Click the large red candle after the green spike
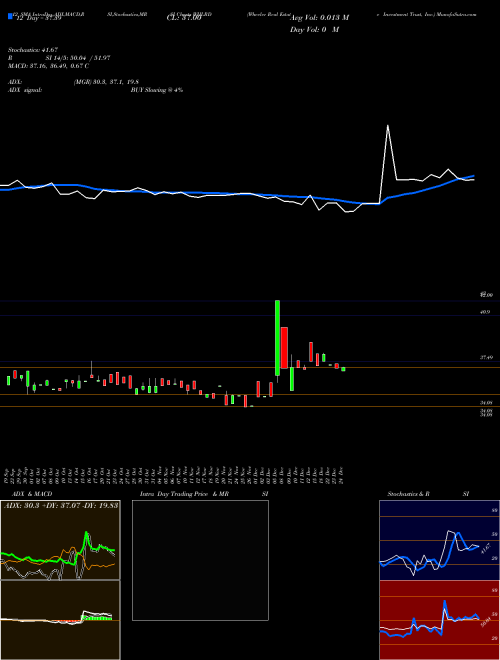 pos(285,348)
